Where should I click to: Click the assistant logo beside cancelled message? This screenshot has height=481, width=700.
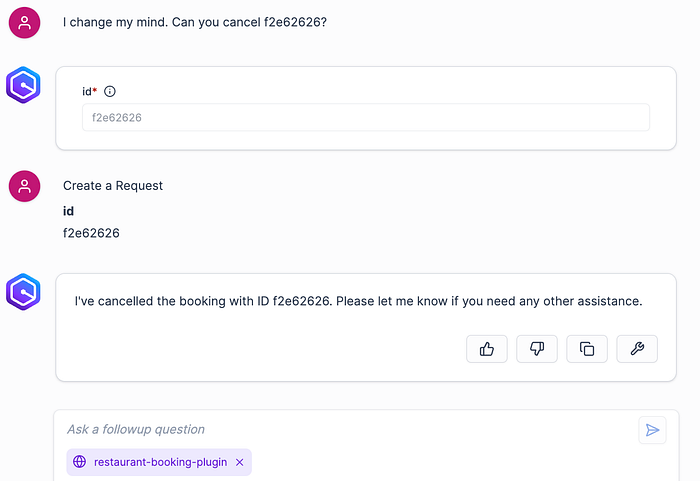(23, 292)
